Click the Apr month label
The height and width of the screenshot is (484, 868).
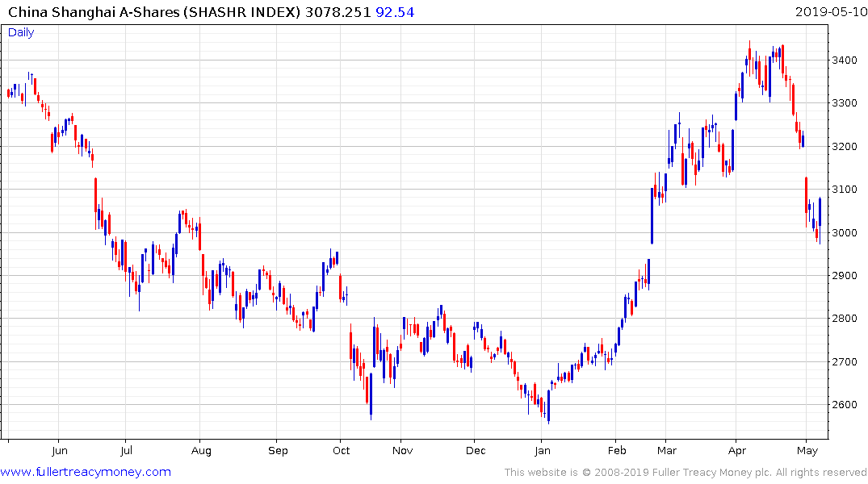pos(737,451)
